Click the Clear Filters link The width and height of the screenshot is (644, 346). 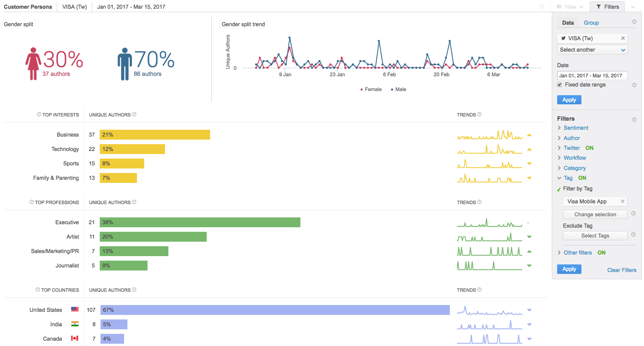622,270
